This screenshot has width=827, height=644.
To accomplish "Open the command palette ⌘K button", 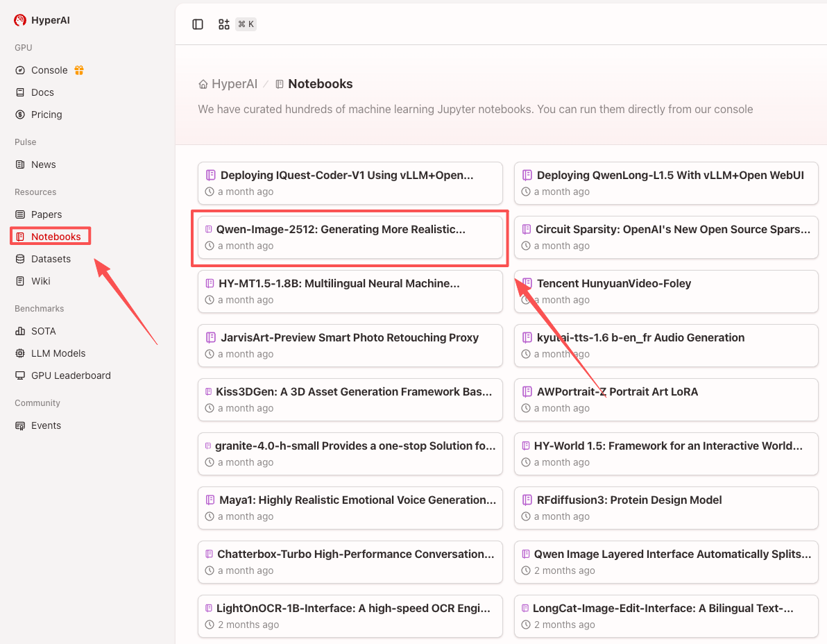I will [237, 24].
